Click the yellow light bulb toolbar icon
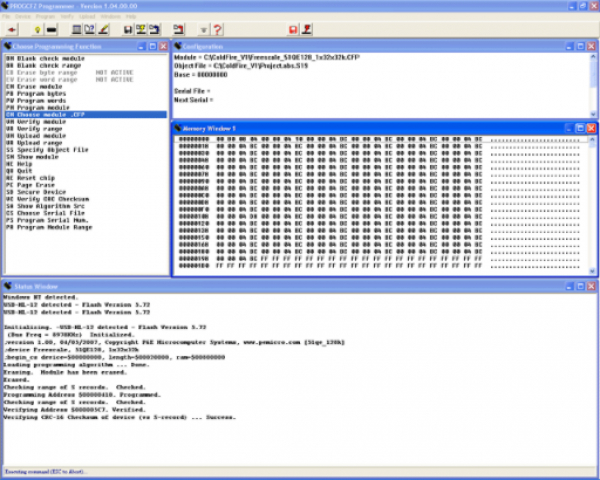 37,29
